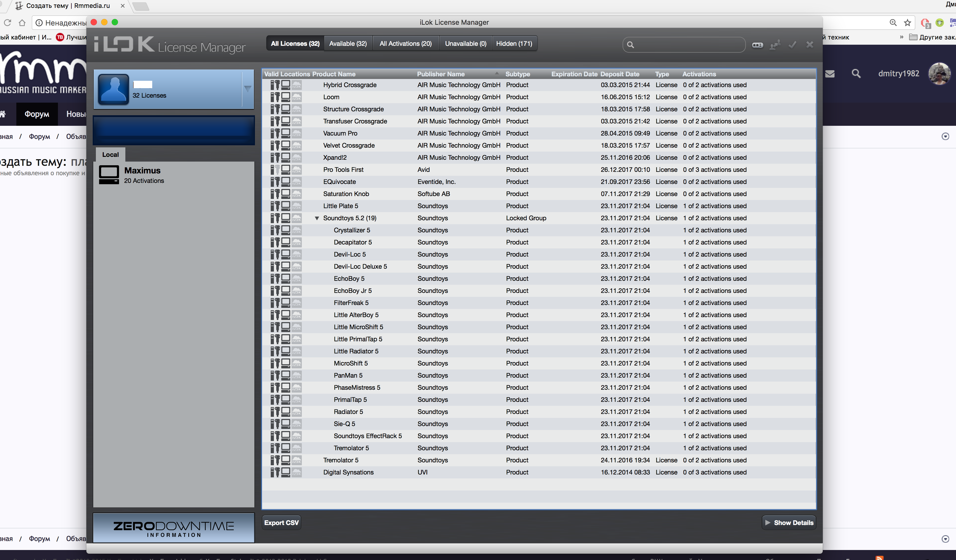
Task: Click the X deactivate icon in toolbar
Action: click(x=810, y=45)
